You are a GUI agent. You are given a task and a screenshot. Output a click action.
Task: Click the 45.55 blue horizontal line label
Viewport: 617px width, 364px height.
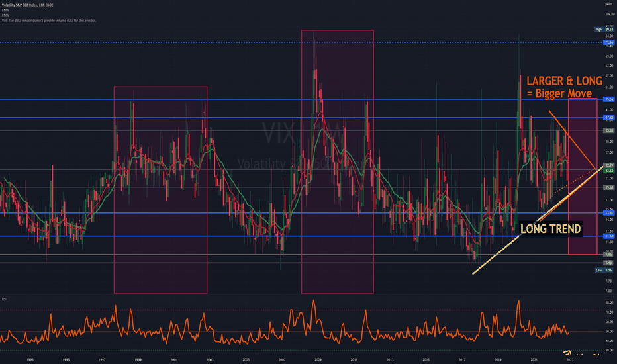click(x=609, y=99)
